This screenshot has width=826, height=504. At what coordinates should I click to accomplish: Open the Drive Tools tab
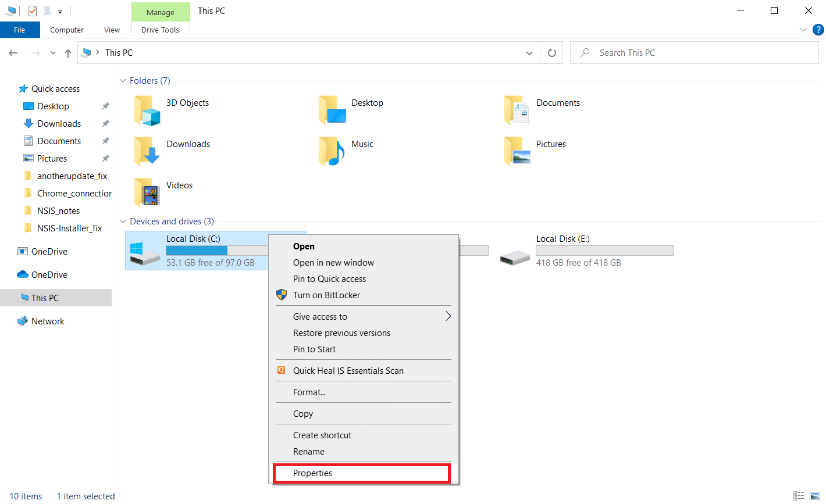pos(161,30)
